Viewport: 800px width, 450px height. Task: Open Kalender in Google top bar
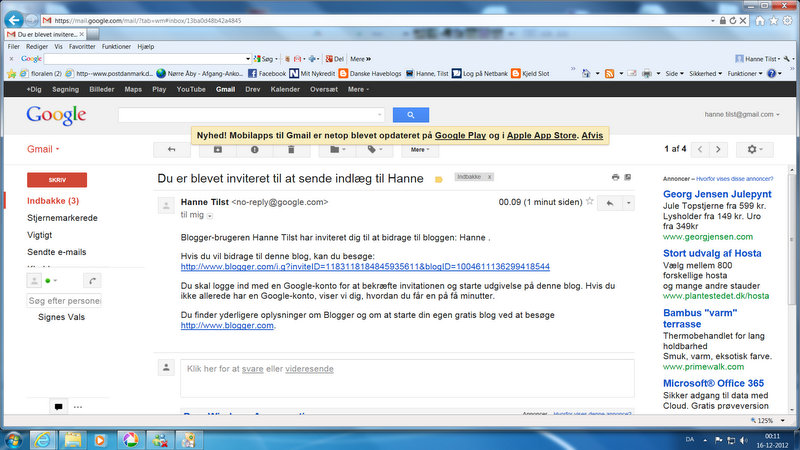pos(285,89)
